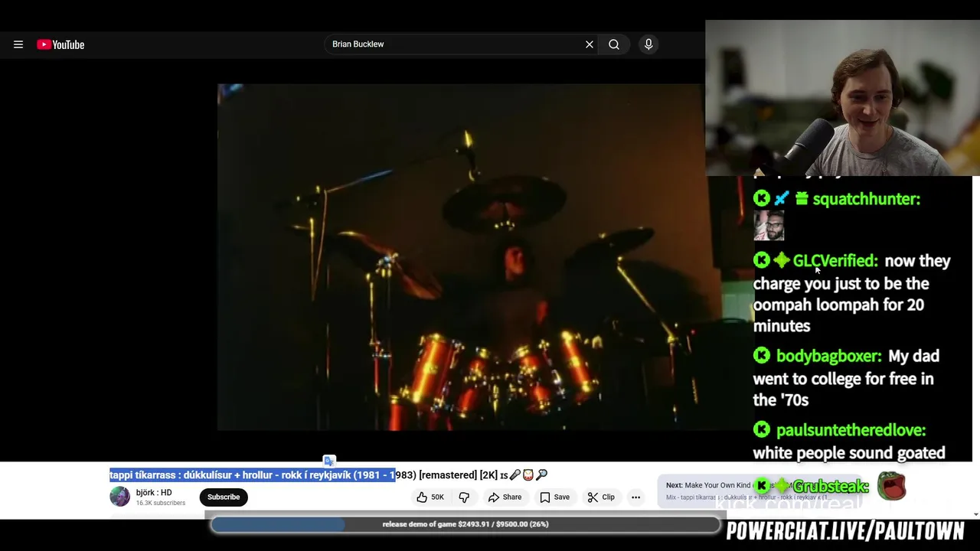Image resolution: width=980 pixels, height=551 pixels.
Task: Save the video to a playlist
Action: (x=555, y=497)
